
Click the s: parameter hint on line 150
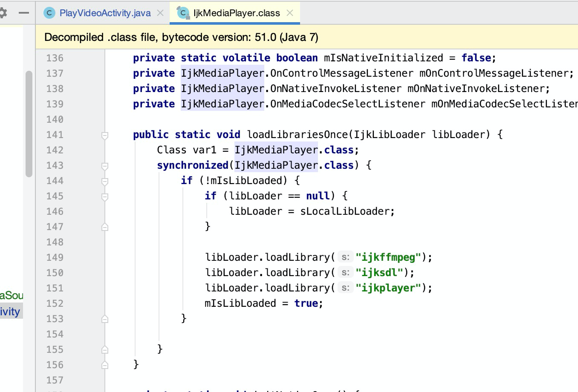point(345,273)
